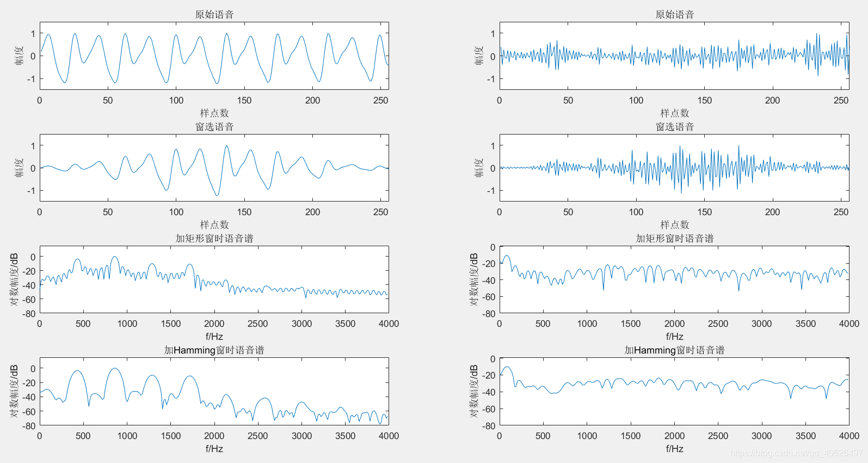This screenshot has width=868, height=463.
Task: Select f/Hz label under left Hamming spectrum
Action: coord(214,449)
